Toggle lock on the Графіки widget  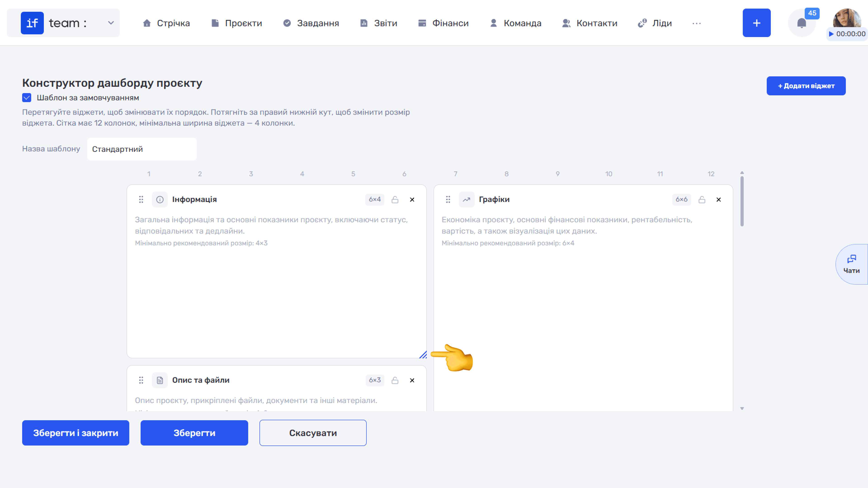coord(702,200)
